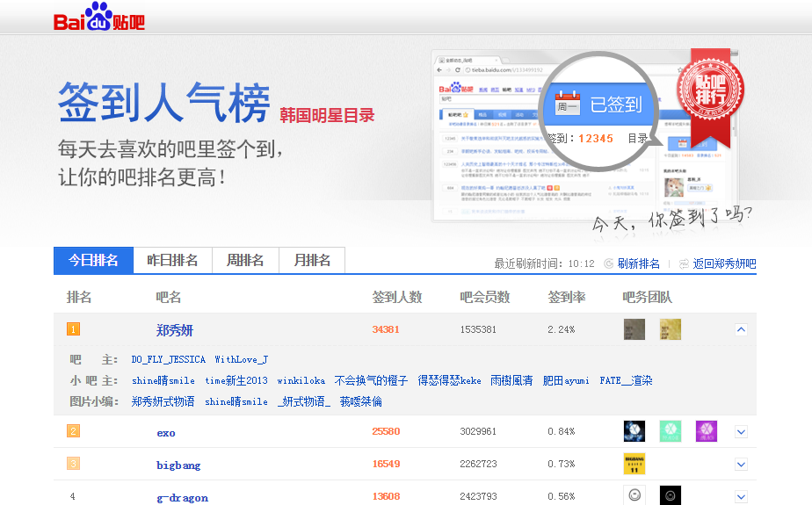Open second team avatar for 郑秀妍
This screenshot has width=812, height=505.
pos(671,329)
